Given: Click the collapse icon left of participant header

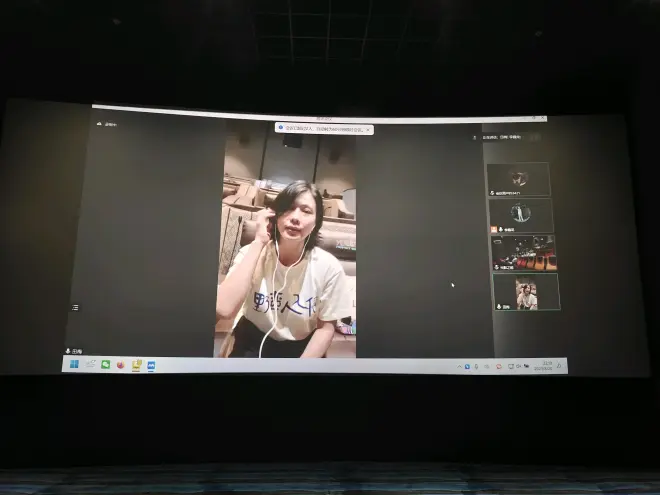Looking at the screenshot, I should (x=476, y=136).
